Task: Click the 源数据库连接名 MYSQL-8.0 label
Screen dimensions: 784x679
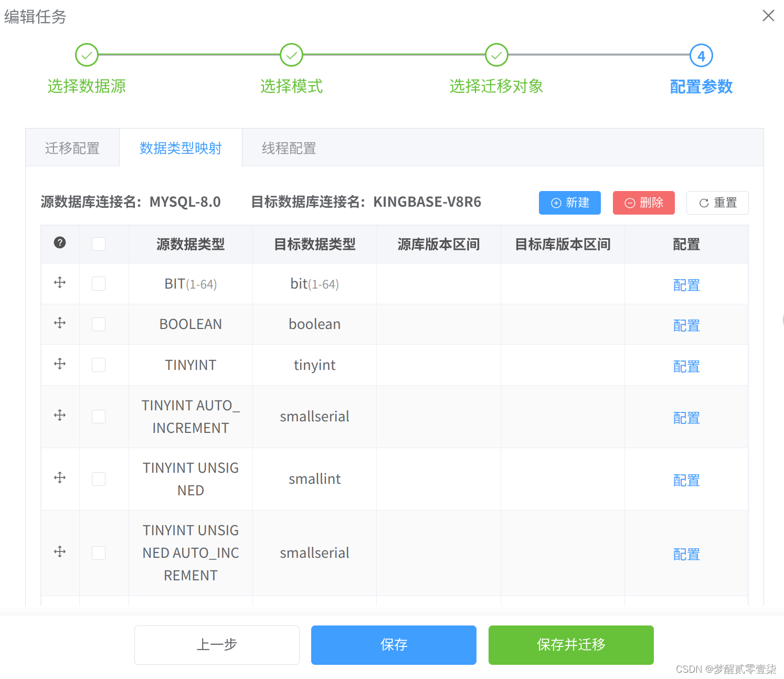Action: point(131,202)
